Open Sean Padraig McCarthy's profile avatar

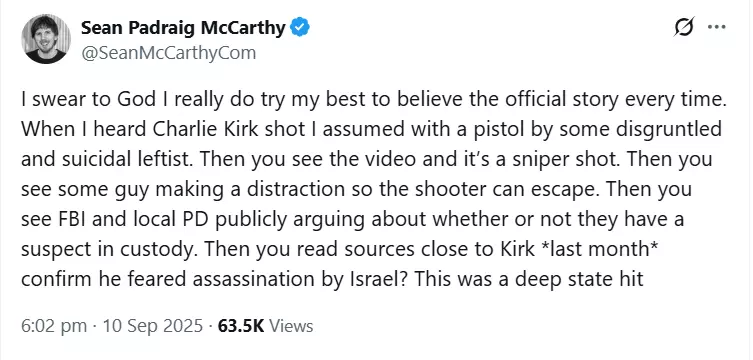click(x=46, y=39)
